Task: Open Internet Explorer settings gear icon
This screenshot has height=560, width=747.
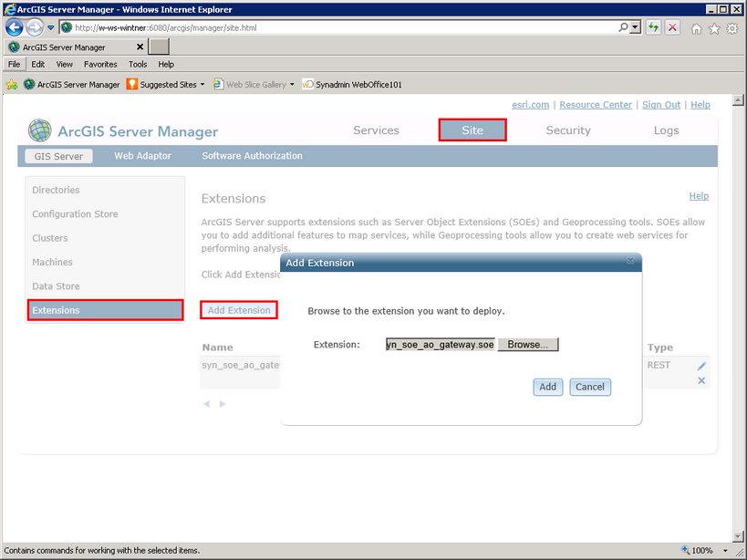Action: pos(731,28)
